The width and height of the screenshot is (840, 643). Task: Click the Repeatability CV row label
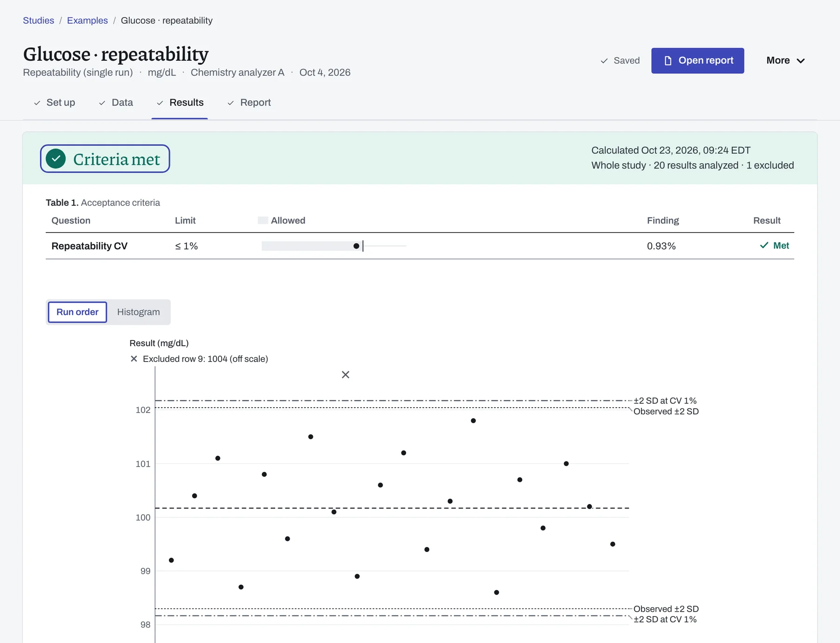[89, 246]
